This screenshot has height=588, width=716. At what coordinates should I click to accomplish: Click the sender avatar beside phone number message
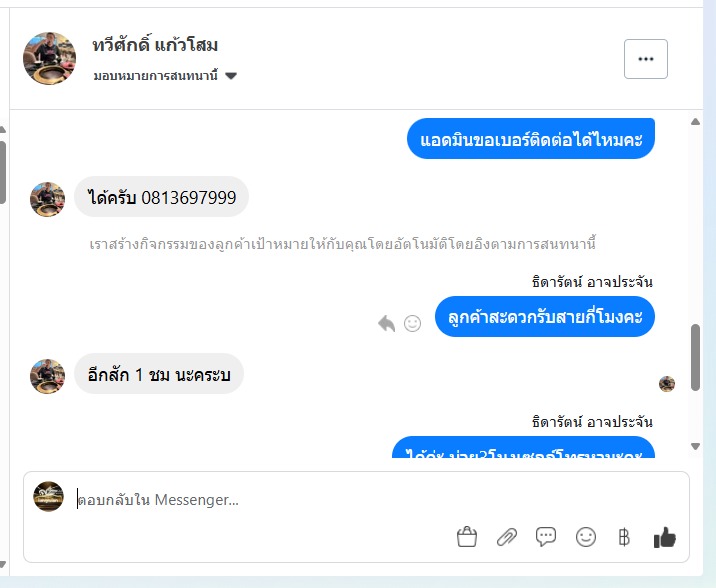pos(48,199)
